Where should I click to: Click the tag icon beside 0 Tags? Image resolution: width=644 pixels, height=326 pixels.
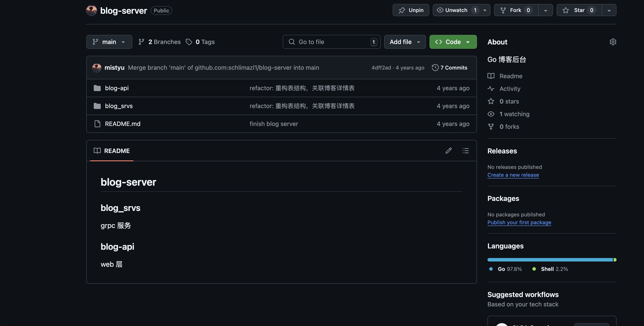coord(189,42)
